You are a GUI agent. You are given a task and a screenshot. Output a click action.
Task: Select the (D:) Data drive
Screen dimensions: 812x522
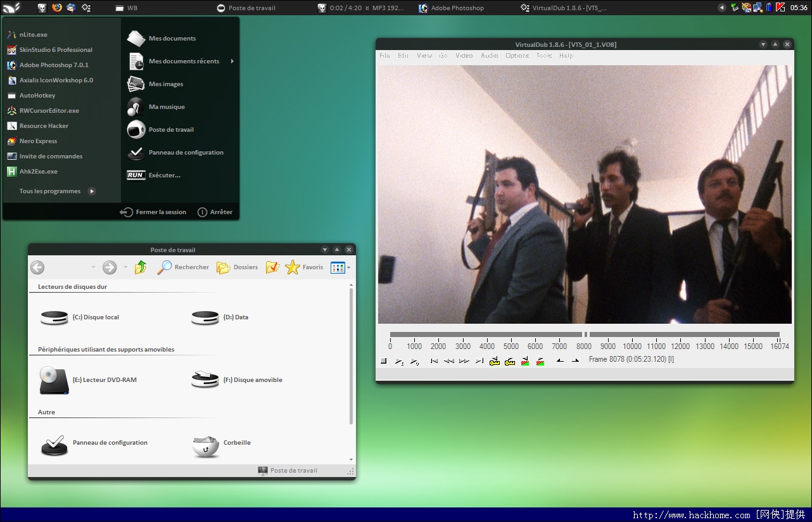[220, 317]
